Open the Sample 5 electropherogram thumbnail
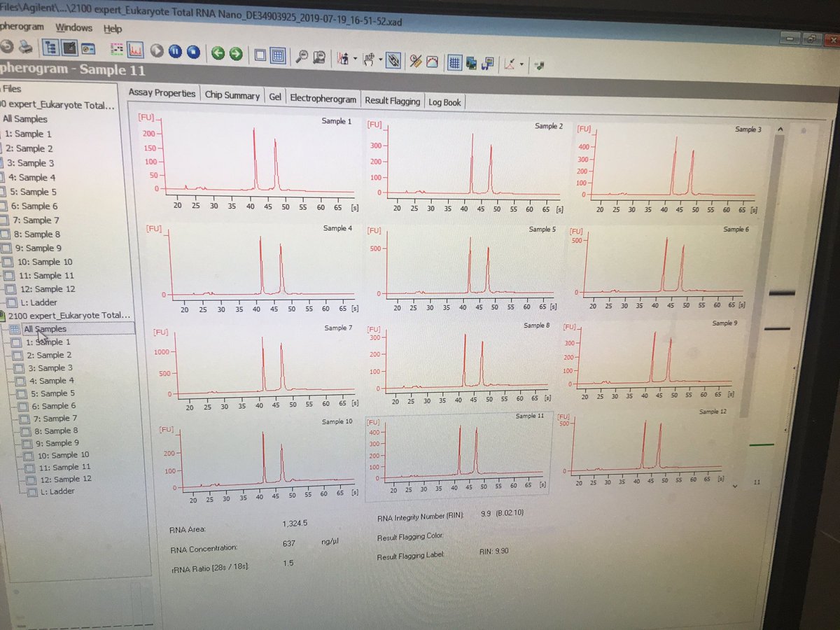The image size is (840, 630). (x=463, y=269)
